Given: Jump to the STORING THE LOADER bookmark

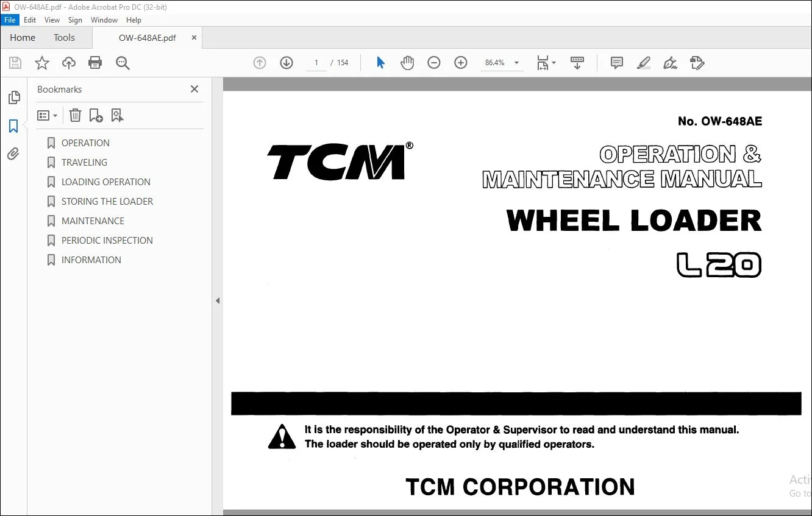Looking at the screenshot, I should tap(107, 202).
